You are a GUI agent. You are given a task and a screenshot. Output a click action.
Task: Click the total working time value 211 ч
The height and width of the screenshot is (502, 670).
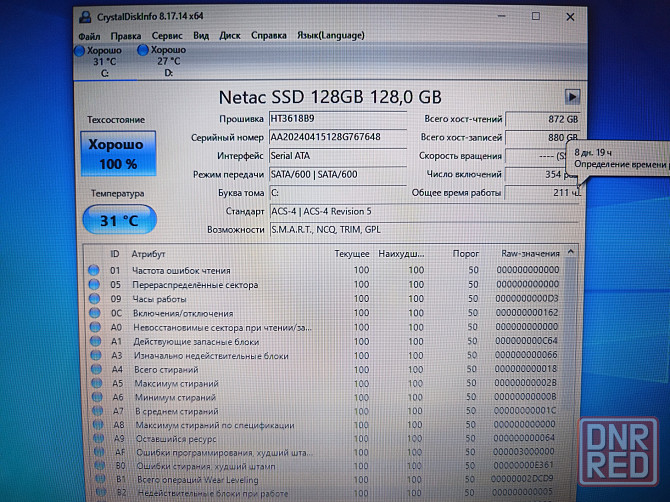[542, 193]
